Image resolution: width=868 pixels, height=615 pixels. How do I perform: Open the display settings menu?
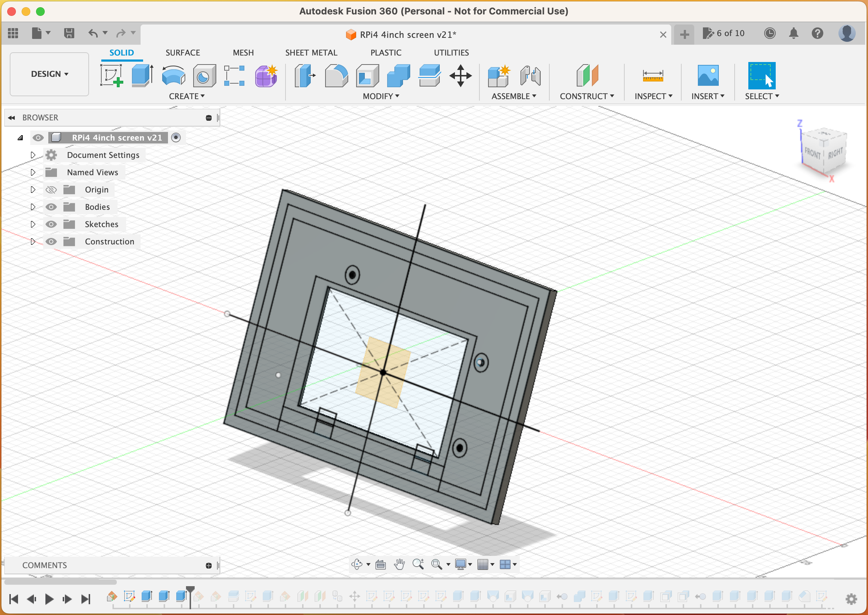465,564
